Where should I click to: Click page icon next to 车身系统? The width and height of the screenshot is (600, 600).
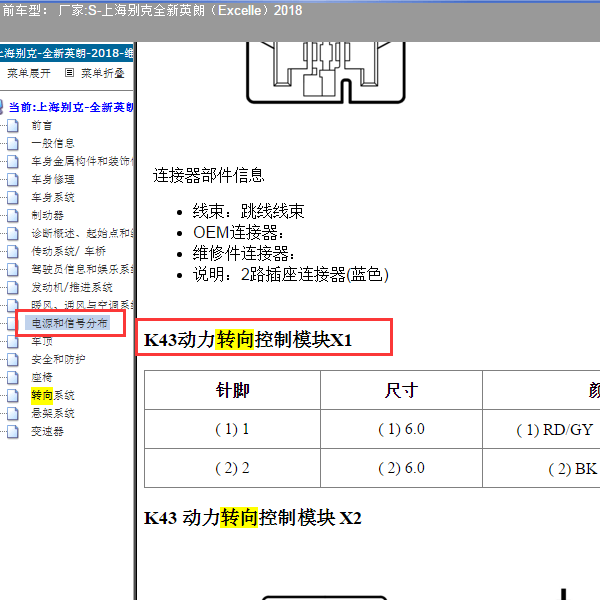click(13, 197)
